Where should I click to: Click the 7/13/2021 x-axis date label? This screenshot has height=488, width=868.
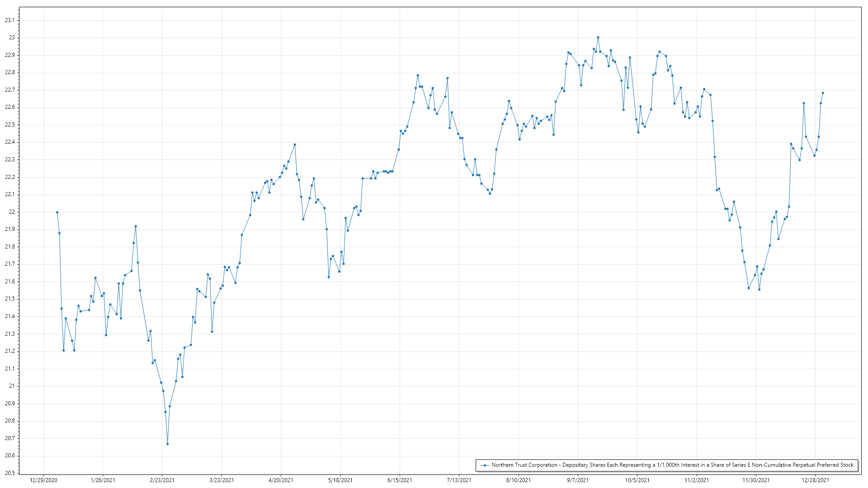(459, 480)
